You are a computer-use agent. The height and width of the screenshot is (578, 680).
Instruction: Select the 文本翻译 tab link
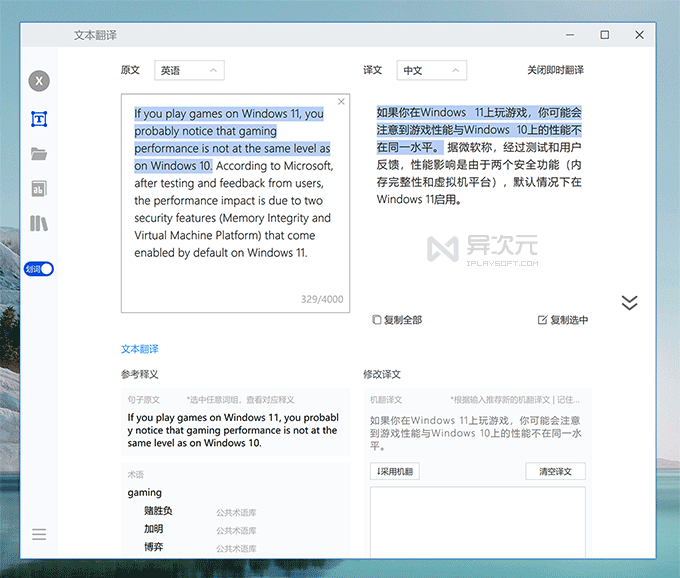pyautogui.click(x=140, y=349)
